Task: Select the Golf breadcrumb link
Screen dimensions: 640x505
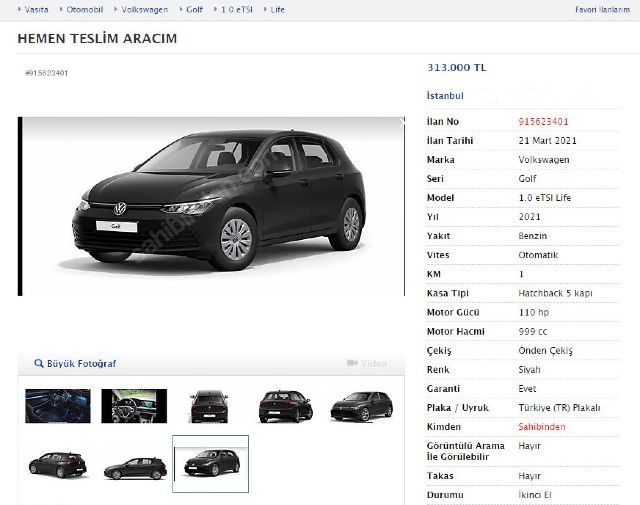Action: pyautogui.click(x=194, y=9)
